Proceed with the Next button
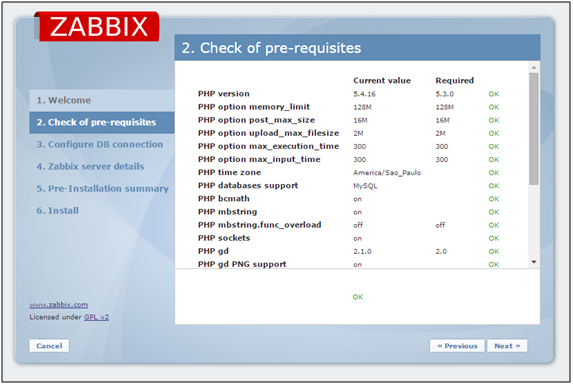The width and height of the screenshot is (573, 384). coord(507,346)
